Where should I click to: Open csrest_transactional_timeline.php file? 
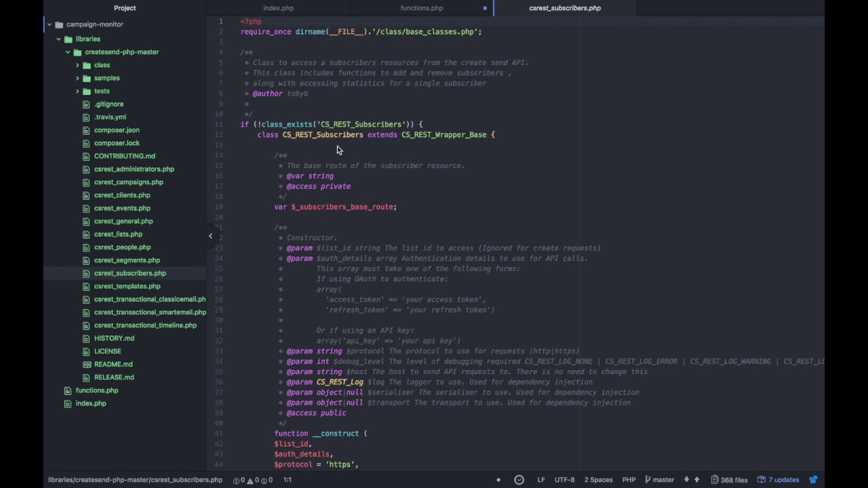point(145,325)
